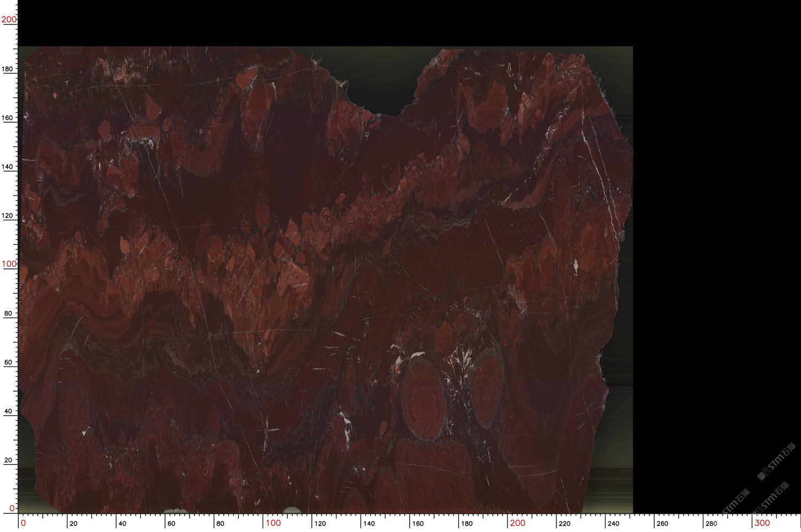Click the red 200 label on the horizontal ruler

point(517,523)
